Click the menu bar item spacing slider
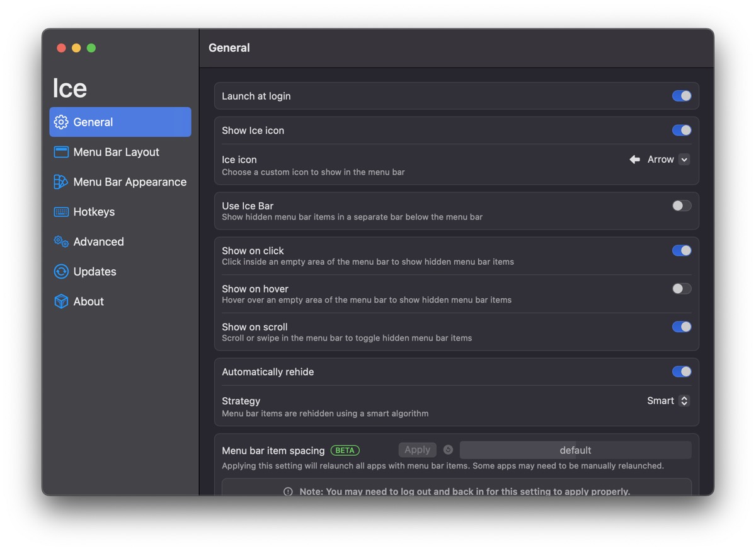756x551 pixels. 575,450
